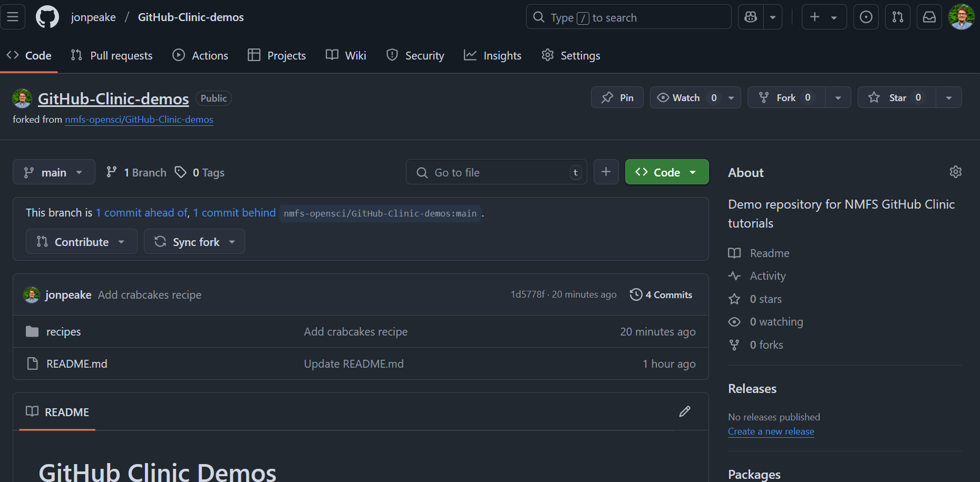The width and height of the screenshot is (980, 482).
Task: Fork the repository with Fork button
Action: pos(787,97)
